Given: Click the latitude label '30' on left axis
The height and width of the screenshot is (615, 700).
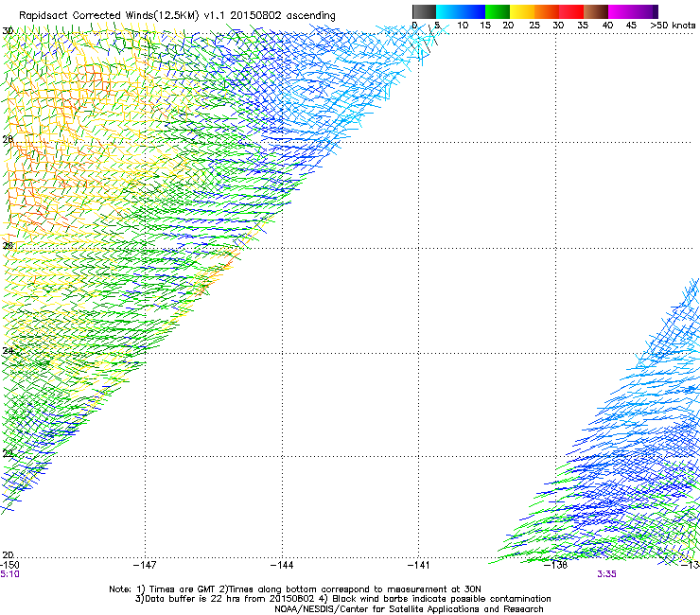Looking at the screenshot, I should pyautogui.click(x=8, y=31).
